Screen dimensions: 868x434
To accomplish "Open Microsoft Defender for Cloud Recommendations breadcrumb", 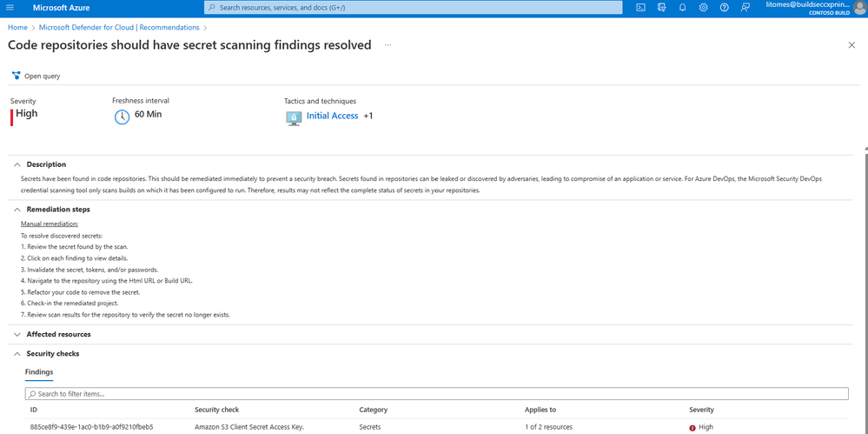I will 119,27.
